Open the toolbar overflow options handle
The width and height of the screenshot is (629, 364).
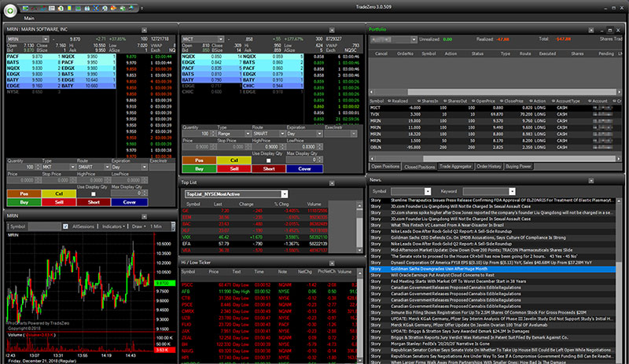coord(142,9)
